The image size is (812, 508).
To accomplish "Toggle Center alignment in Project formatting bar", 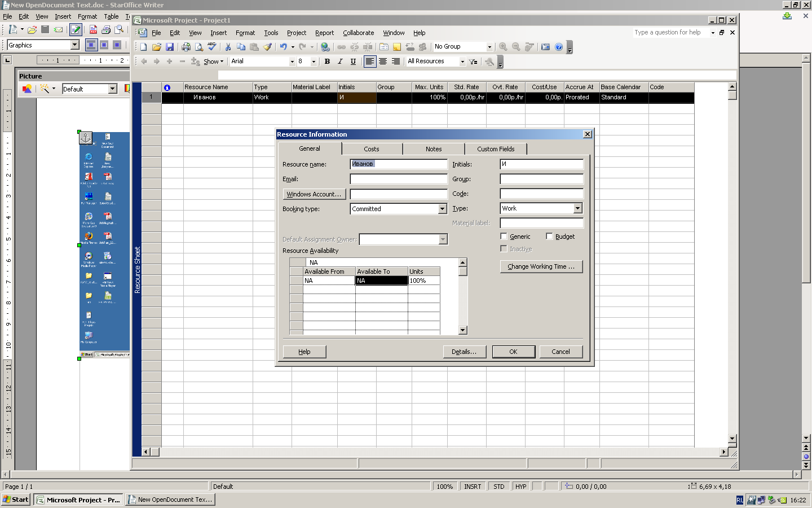I will tap(383, 62).
